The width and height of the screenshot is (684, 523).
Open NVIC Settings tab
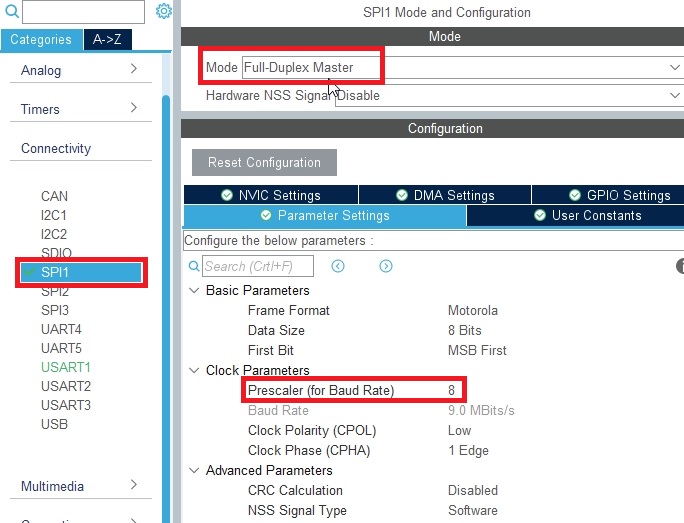click(x=271, y=195)
